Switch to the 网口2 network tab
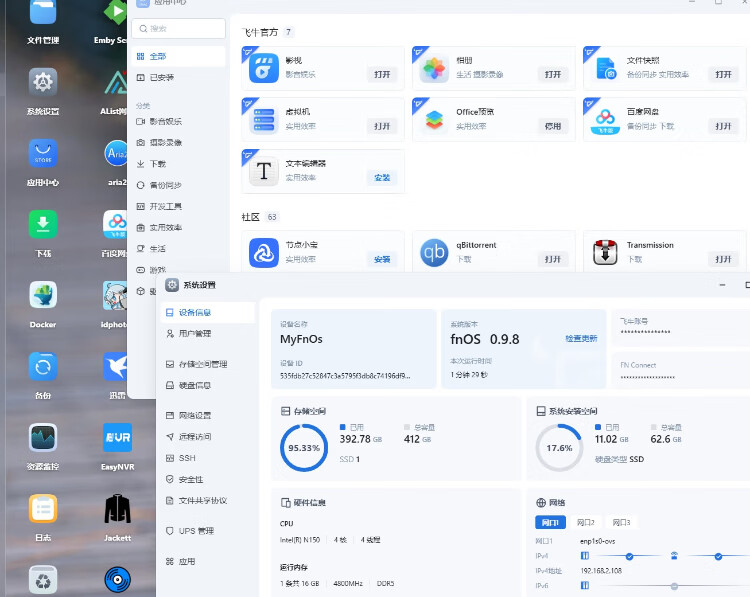 tap(586, 523)
